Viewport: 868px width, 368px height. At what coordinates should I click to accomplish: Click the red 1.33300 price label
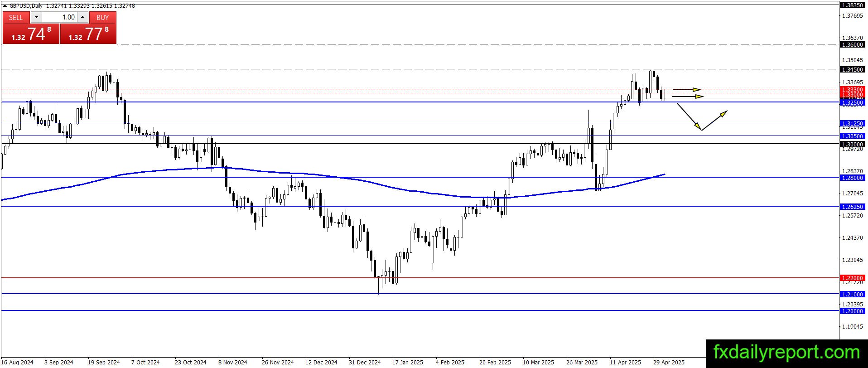[x=852, y=90]
